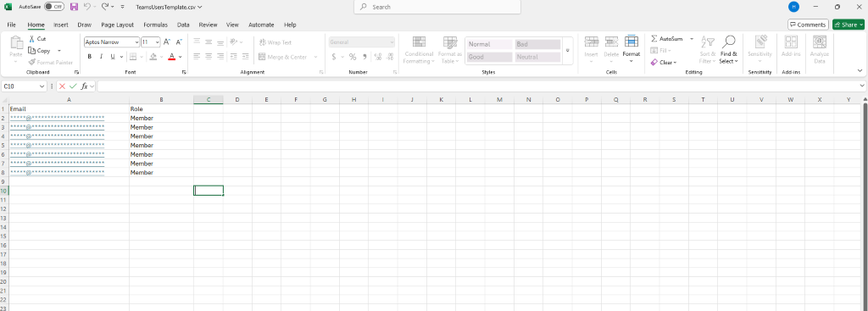Screen dimensions: 868x311
Task: Click inside the formula bar
Action: [478, 86]
